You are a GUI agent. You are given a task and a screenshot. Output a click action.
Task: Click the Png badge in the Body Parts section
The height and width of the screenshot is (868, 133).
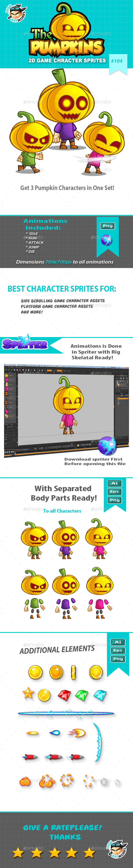pyautogui.click(x=115, y=500)
